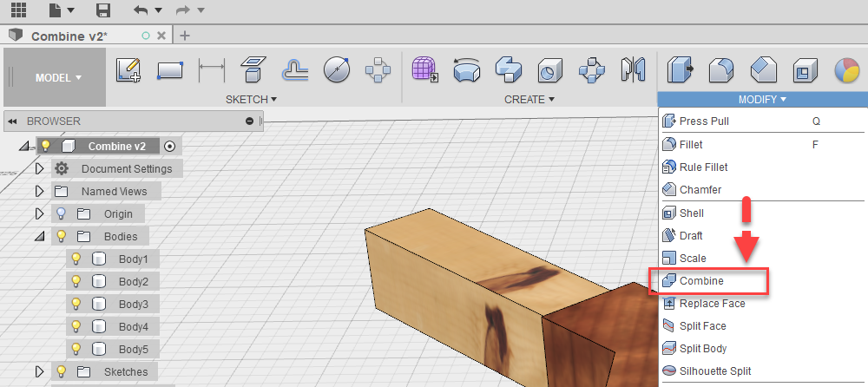
Task: Open the data panel grid icon
Action: (x=18, y=10)
